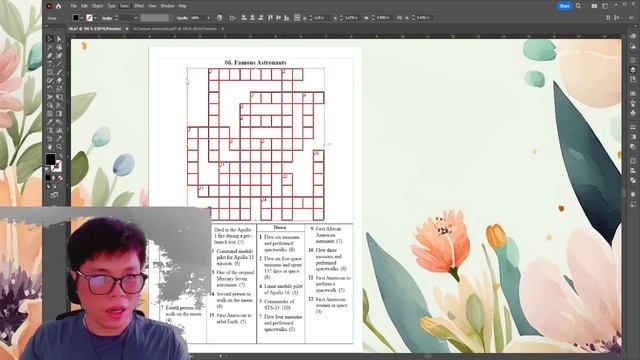Image resolution: width=640 pixels, height=360 pixels.
Task: Select the Zoom tool in toolbar
Action: tap(59, 147)
